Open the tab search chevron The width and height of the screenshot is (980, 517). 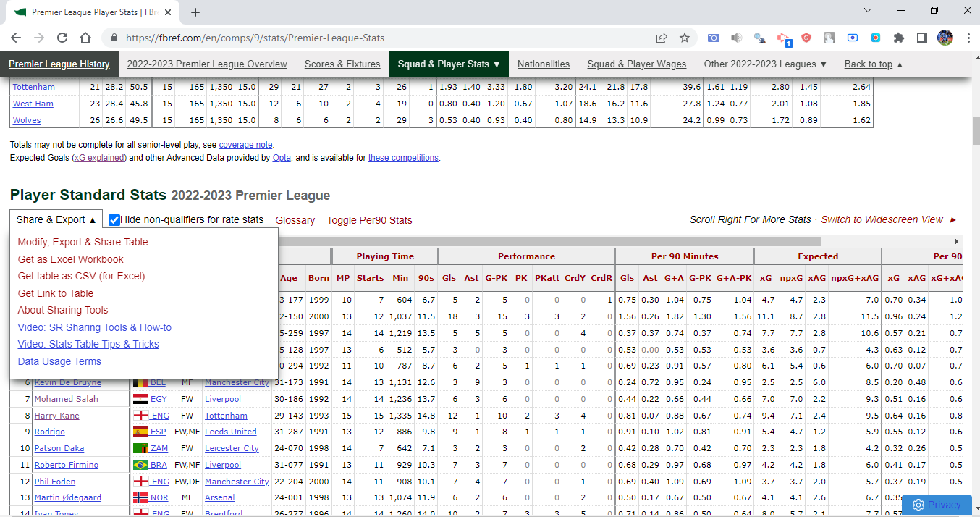point(868,10)
